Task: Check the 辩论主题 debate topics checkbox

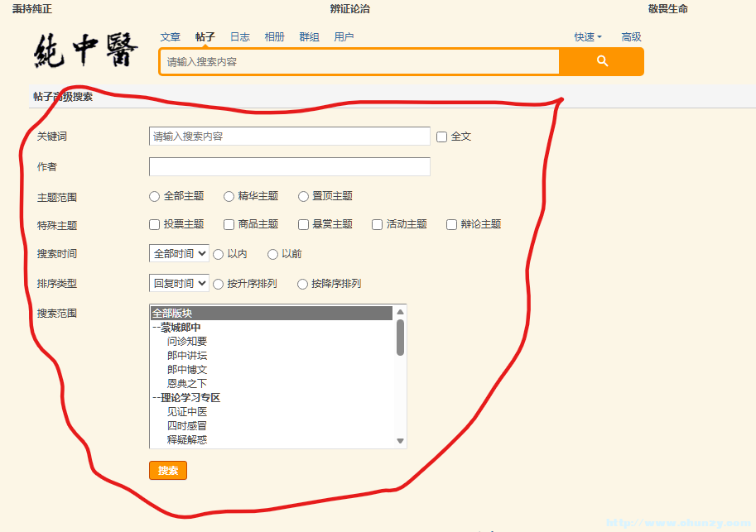Action: (451, 224)
